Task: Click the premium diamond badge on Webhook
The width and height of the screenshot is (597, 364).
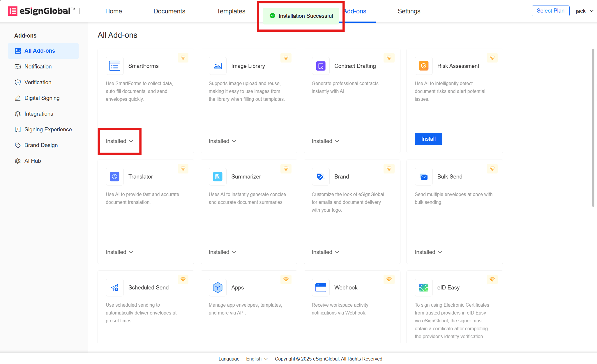Action: coord(389,279)
